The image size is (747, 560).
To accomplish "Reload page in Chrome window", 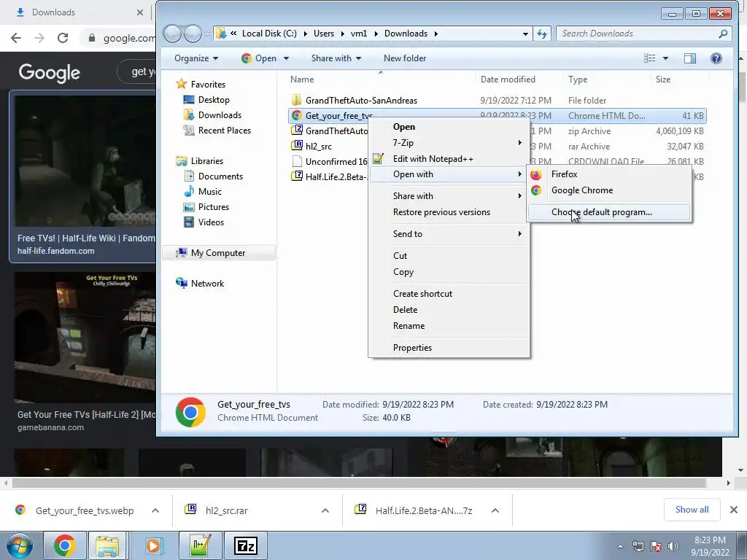I will click(x=63, y=38).
